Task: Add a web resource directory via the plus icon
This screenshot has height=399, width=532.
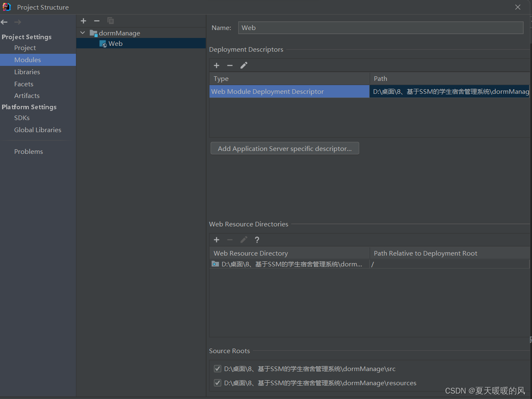Action: pyautogui.click(x=216, y=240)
